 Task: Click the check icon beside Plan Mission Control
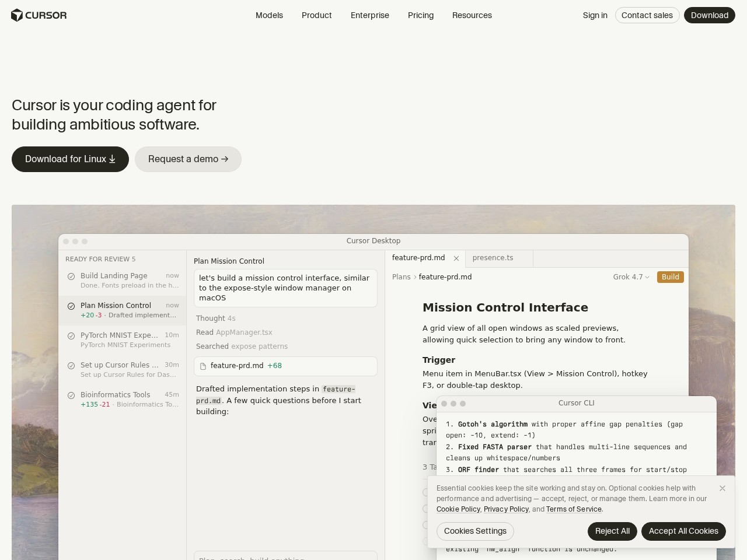coord(71,306)
